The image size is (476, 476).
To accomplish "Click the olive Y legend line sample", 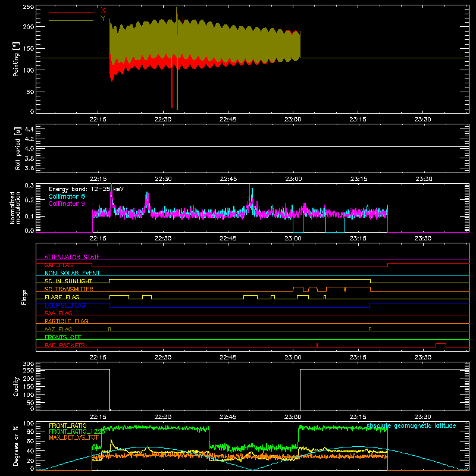I will coord(71,21).
